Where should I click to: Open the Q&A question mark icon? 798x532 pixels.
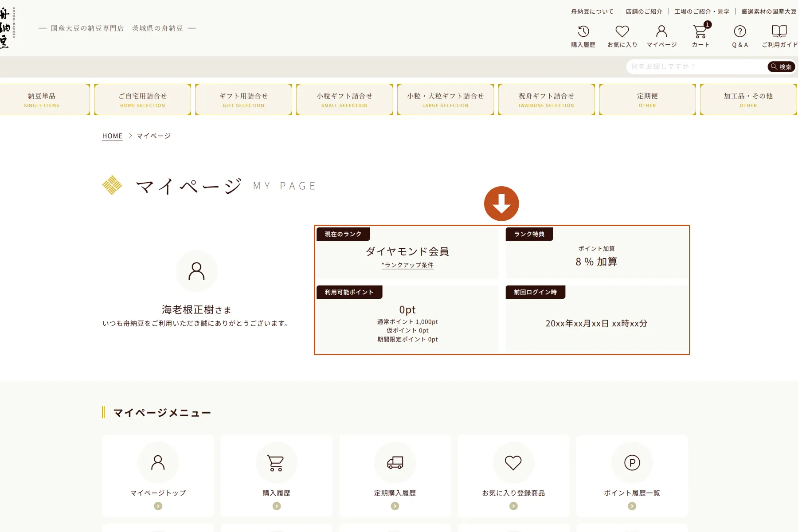point(740,31)
